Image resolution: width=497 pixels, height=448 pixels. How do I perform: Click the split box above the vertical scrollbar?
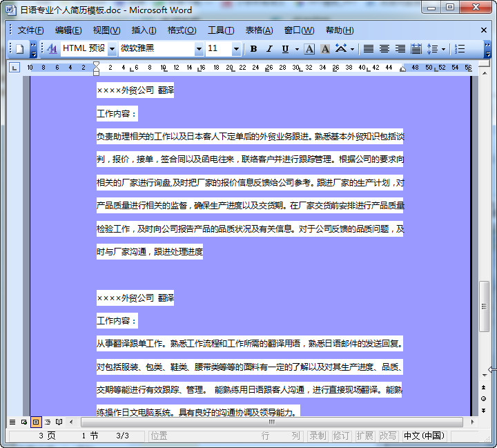tap(485, 64)
